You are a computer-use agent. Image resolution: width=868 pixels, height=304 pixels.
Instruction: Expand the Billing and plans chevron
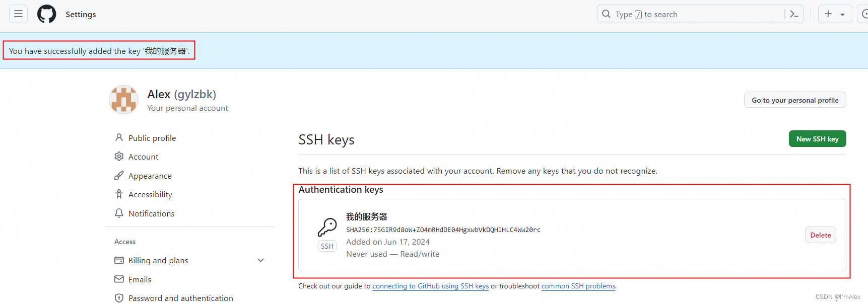[260, 260]
